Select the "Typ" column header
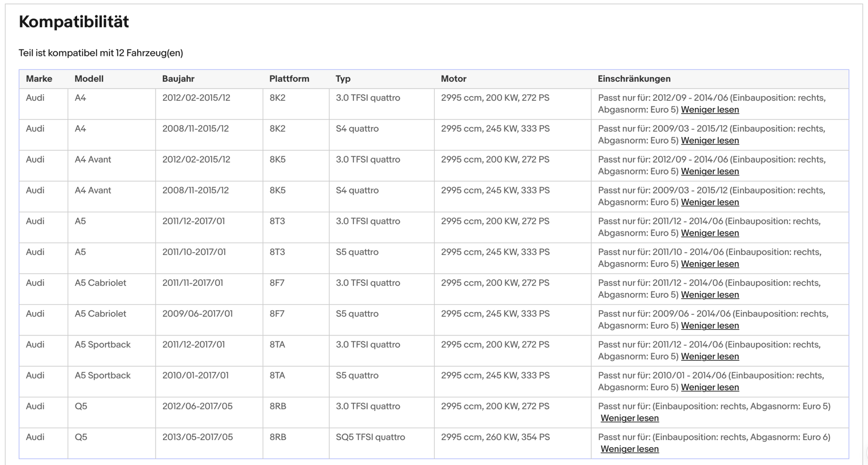Image resolution: width=868 pixels, height=465 pixels. 343,78
